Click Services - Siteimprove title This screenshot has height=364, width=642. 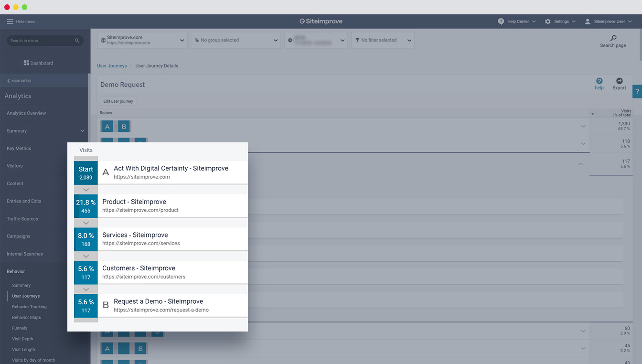[x=135, y=235]
